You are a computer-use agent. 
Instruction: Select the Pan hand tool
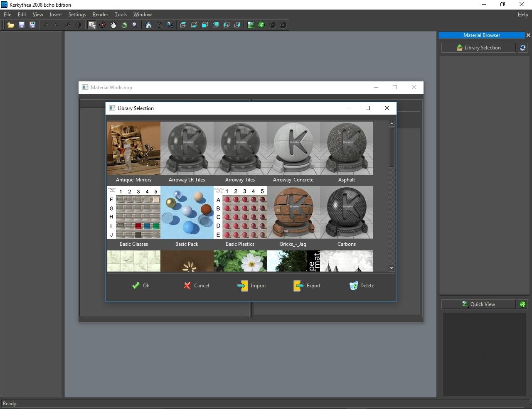point(113,25)
